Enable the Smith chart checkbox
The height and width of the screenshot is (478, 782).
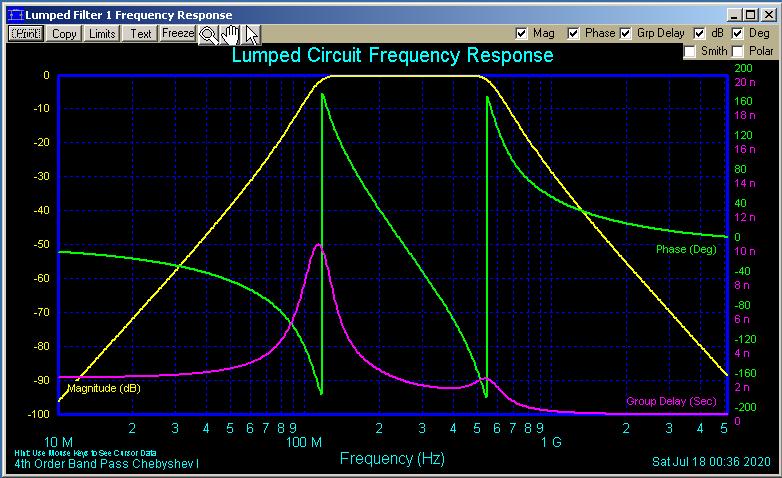[x=690, y=51]
